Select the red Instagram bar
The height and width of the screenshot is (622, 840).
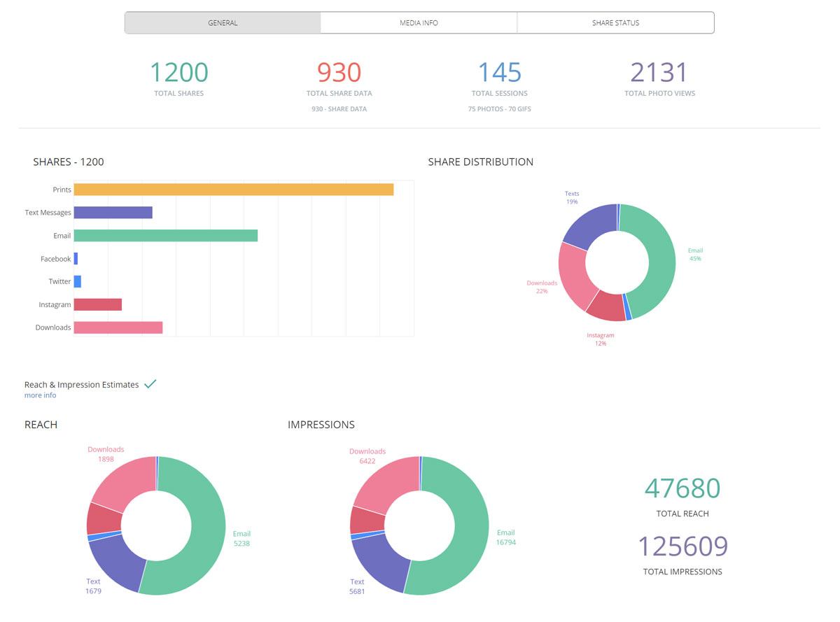tap(97, 304)
